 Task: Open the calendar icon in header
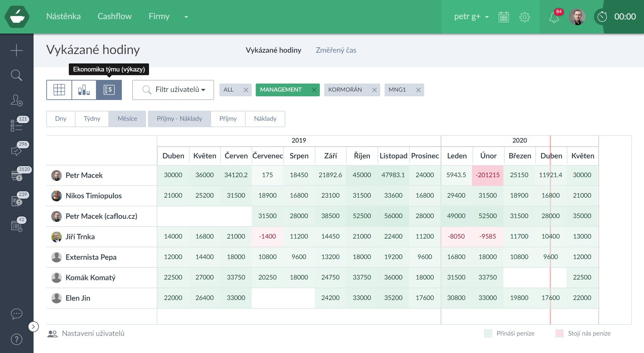[503, 17]
